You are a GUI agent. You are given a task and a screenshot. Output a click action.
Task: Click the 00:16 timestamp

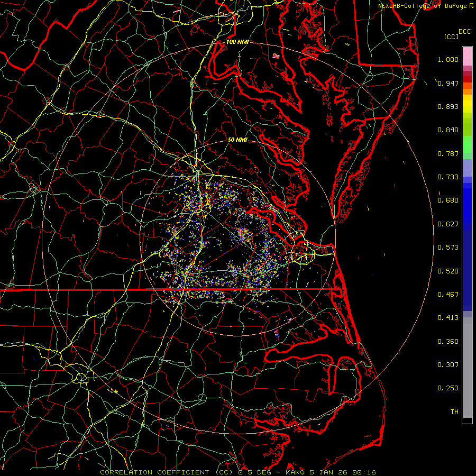[x=364, y=472]
